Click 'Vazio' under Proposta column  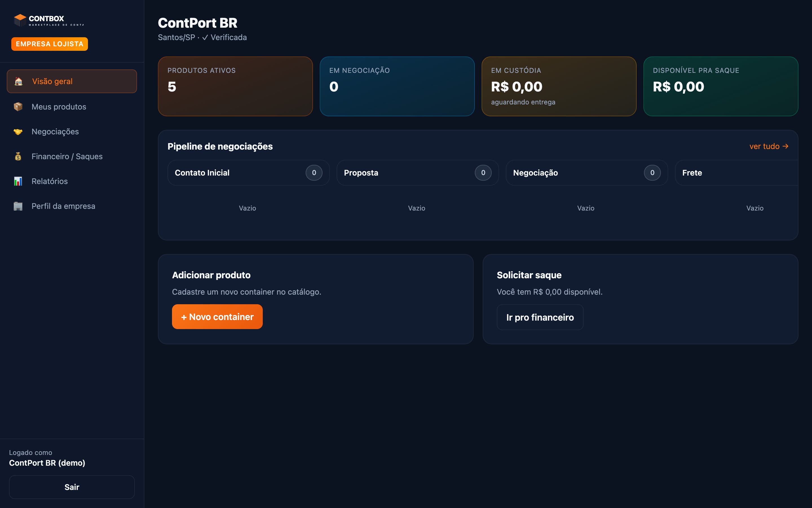417,208
